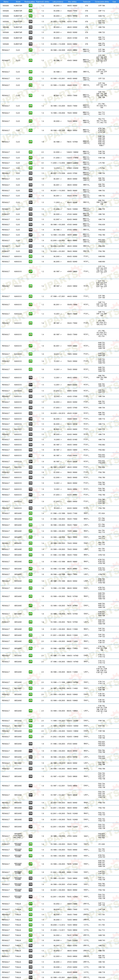Click petrol icon in Clio 166kW / 226KM row
The height and width of the screenshot is (980, 119).
(x=31, y=163)
